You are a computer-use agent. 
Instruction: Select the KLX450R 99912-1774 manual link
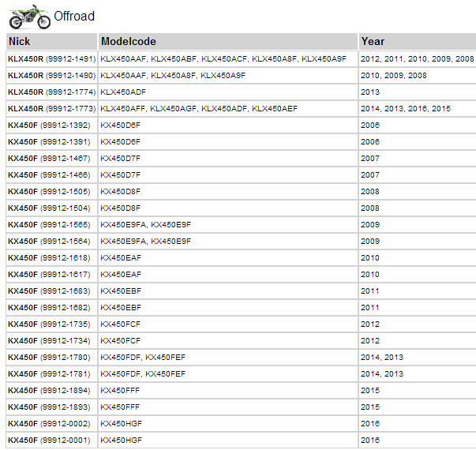51,92
